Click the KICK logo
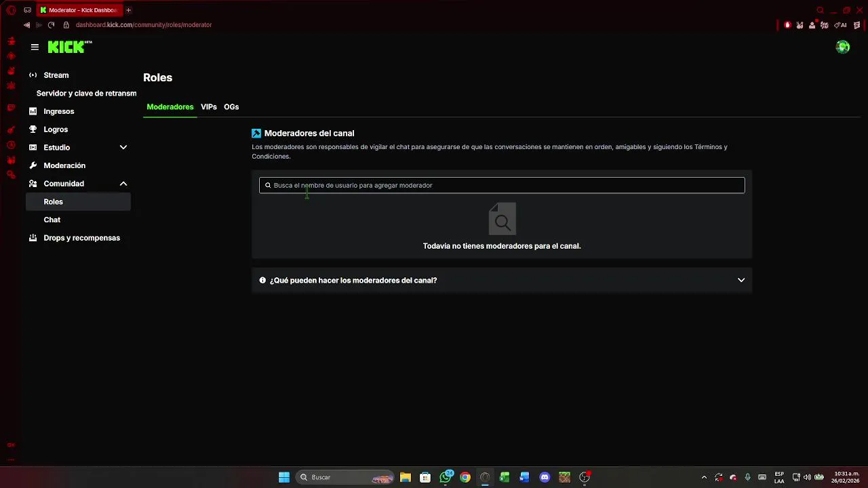 (x=69, y=47)
